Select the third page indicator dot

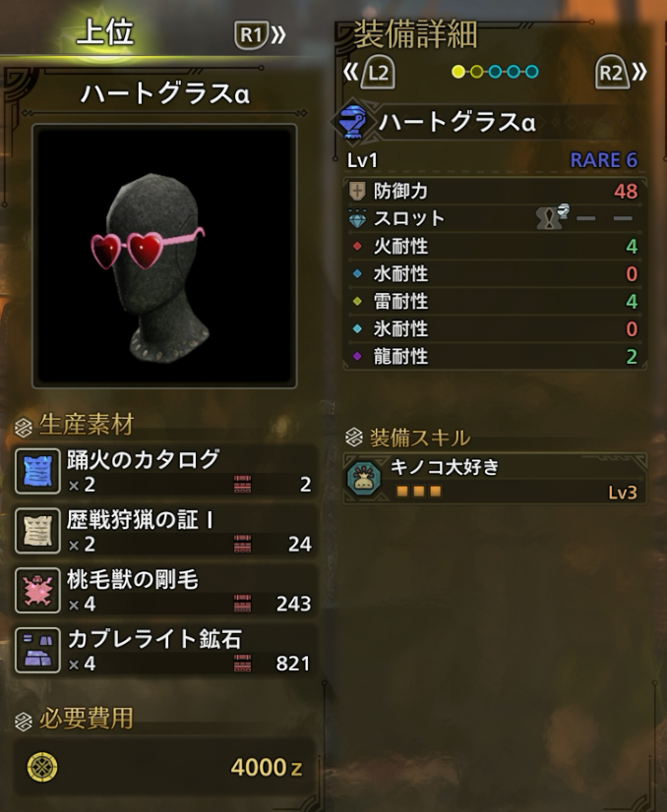pos(495,72)
